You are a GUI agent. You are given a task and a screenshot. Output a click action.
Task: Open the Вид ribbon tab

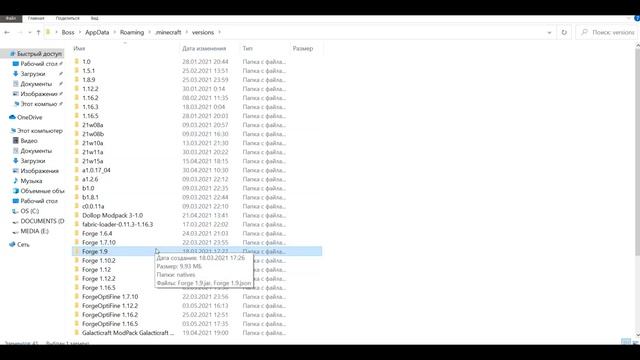94,18
